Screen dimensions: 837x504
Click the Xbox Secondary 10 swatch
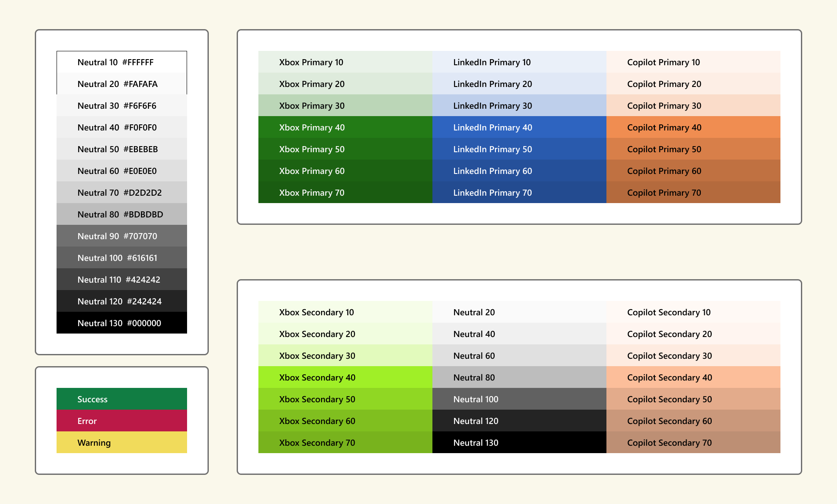[x=345, y=312]
